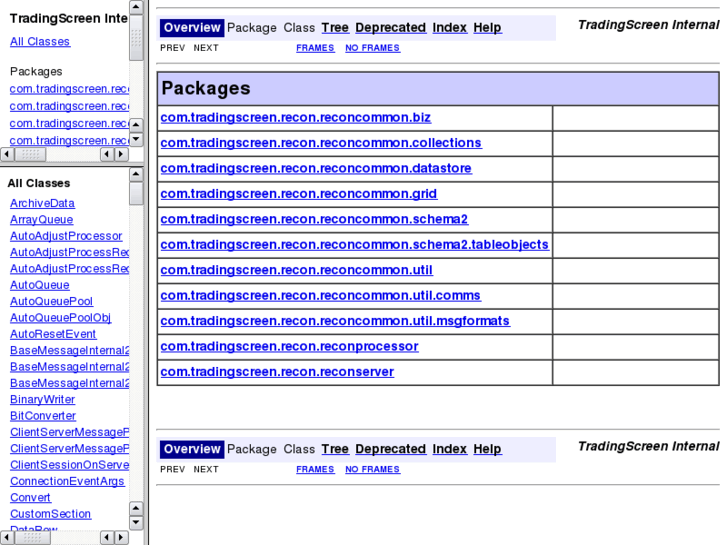Open the recon.reconserver package link
This screenshot has width=727, height=545.
[277, 372]
